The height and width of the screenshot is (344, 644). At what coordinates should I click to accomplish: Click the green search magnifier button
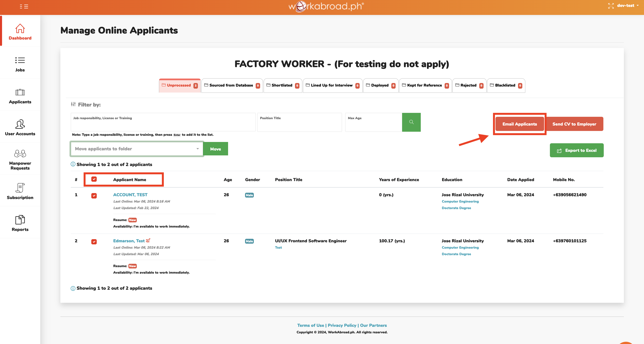(411, 122)
